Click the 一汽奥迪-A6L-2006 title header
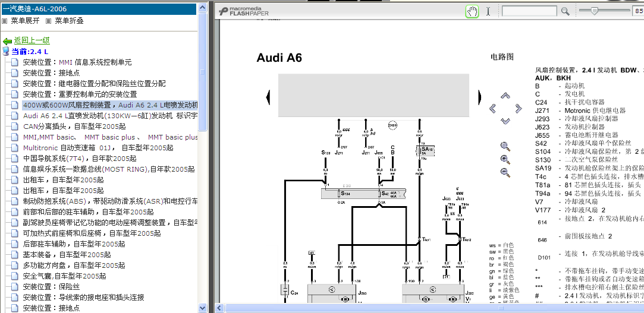This screenshot has height=313, width=644. click(x=99, y=9)
